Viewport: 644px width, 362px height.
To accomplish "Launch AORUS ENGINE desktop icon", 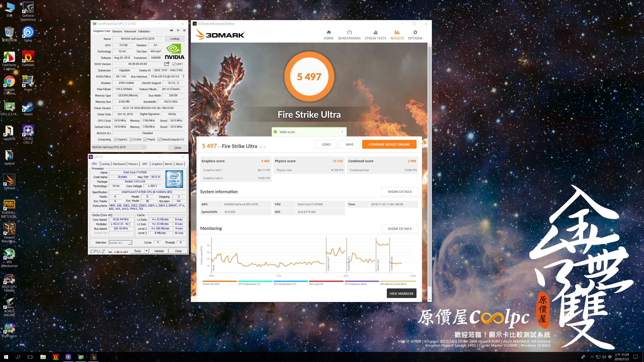I will click(9, 307).
